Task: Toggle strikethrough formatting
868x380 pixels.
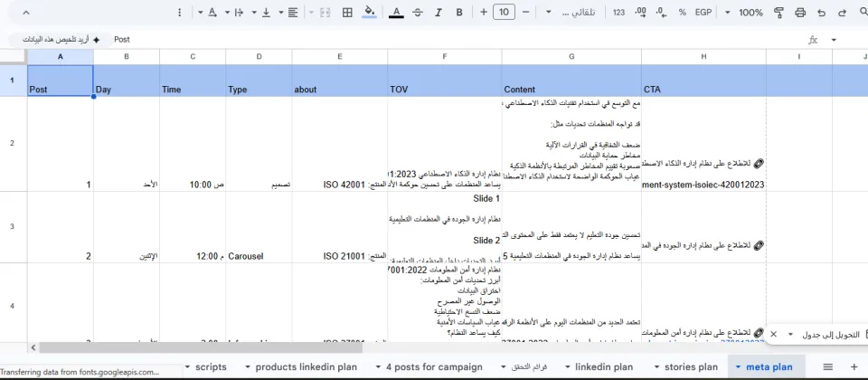Action: [418, 12]
